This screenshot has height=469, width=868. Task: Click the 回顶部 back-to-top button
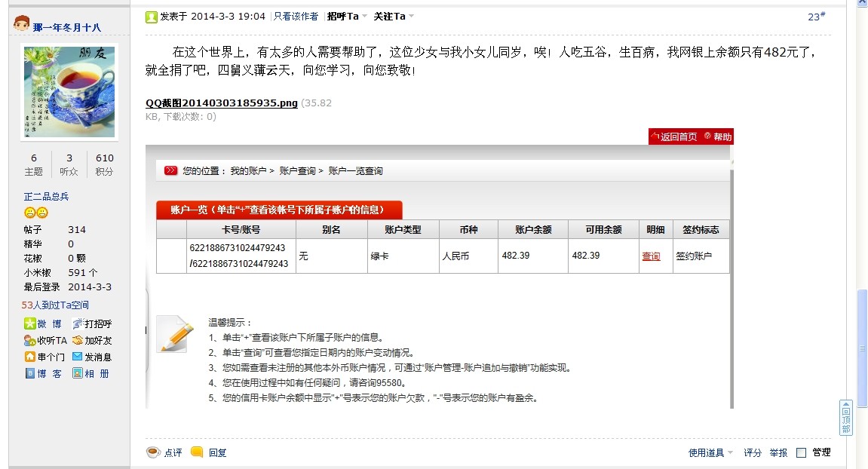point(846,418)
